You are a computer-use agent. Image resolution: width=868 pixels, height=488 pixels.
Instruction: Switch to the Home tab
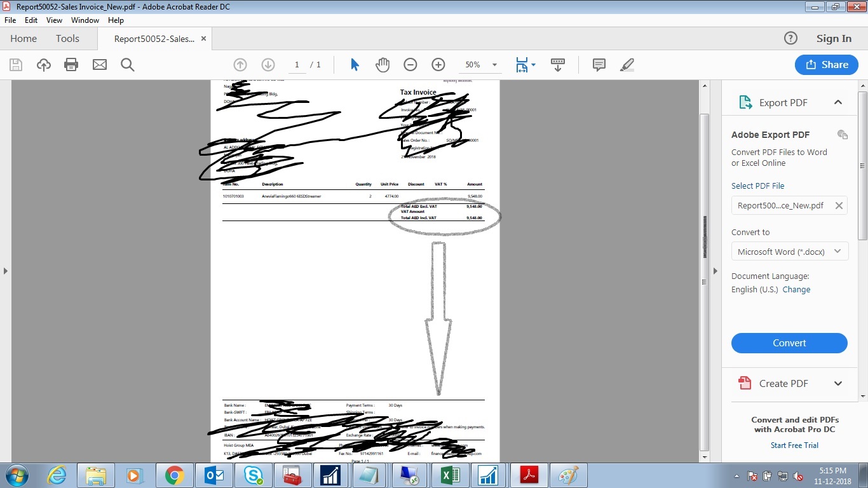tap(24, 39)
